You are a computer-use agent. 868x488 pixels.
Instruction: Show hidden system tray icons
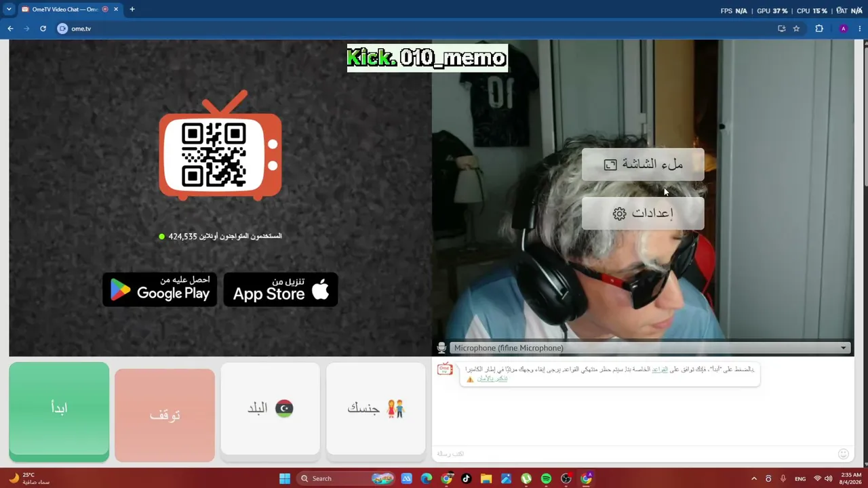click(x=753, y=479)
